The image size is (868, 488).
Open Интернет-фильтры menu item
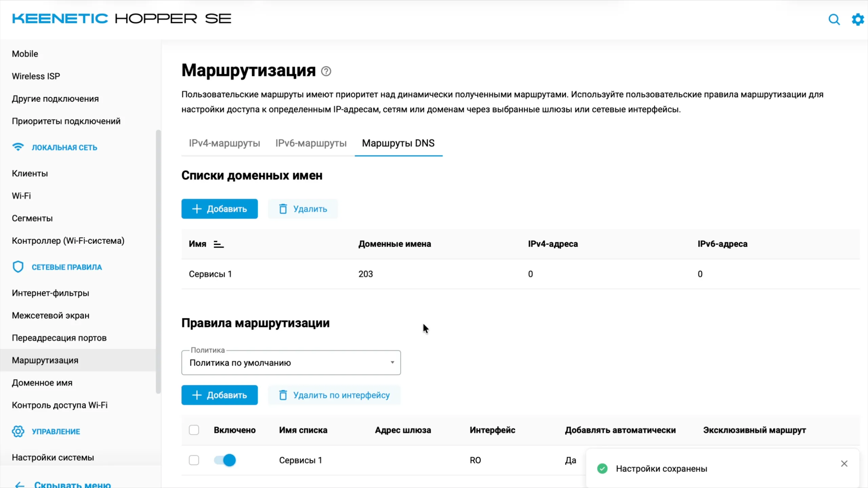pos(51,293)
